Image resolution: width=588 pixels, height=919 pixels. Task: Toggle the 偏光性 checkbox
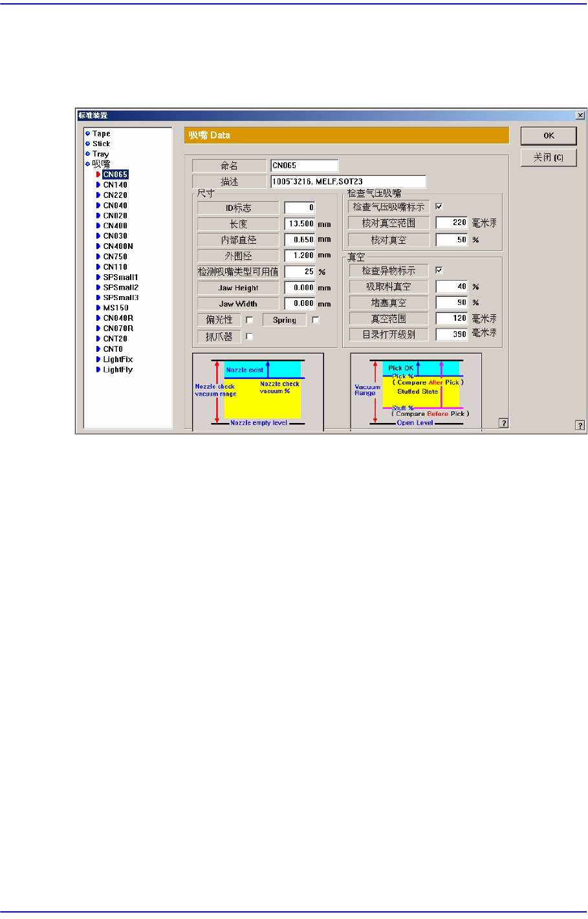pos(250,320)
